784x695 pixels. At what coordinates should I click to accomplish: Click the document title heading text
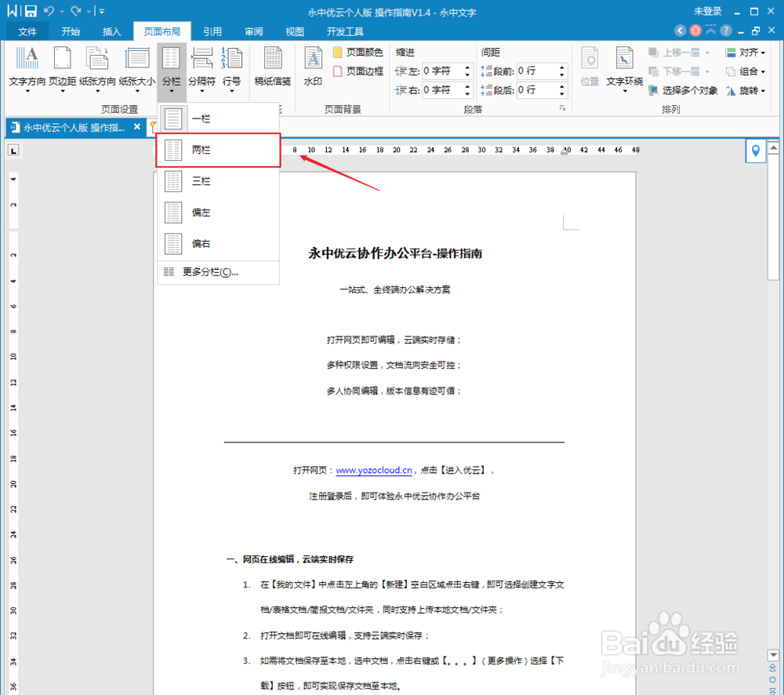(395, 253)
